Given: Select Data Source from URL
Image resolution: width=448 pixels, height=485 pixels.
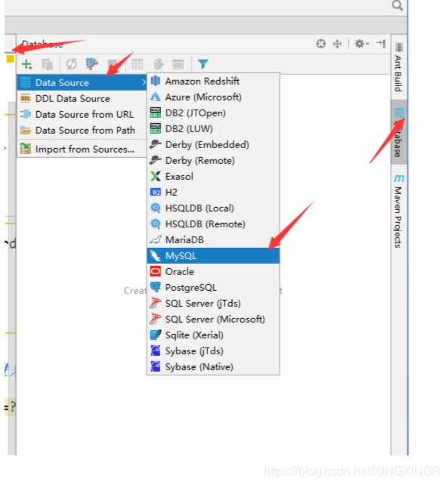Looking at the screenshot, I should (x=82, y=114).
